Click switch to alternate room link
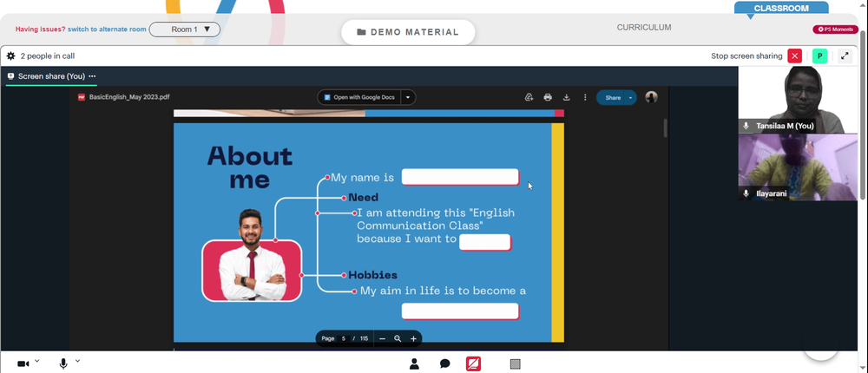868x373 pixels. tap(107, 29)
